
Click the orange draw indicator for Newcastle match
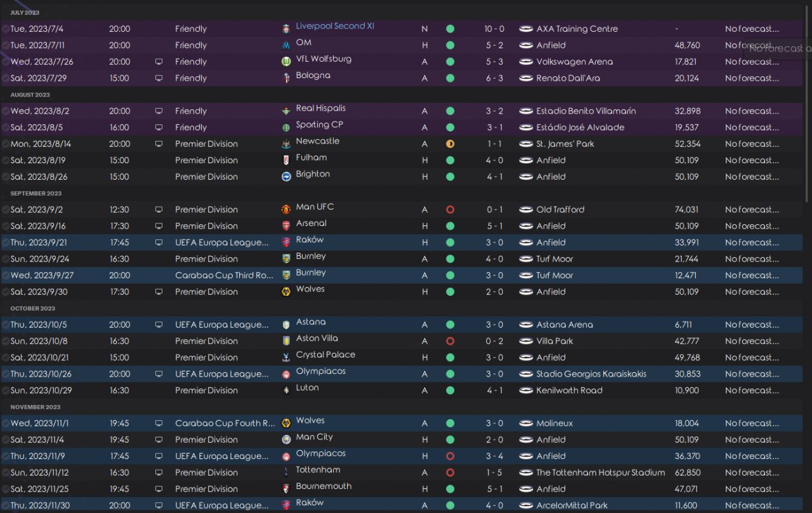(x=450, y=144)
